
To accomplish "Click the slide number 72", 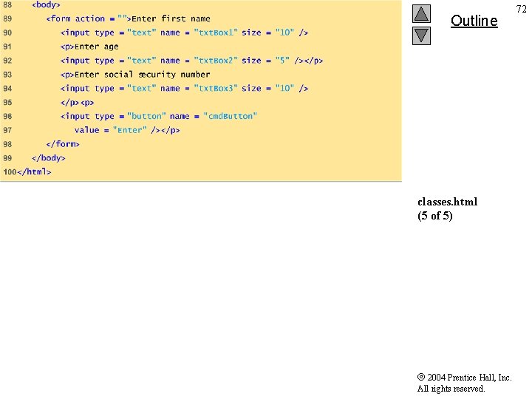I will [521, 9].
